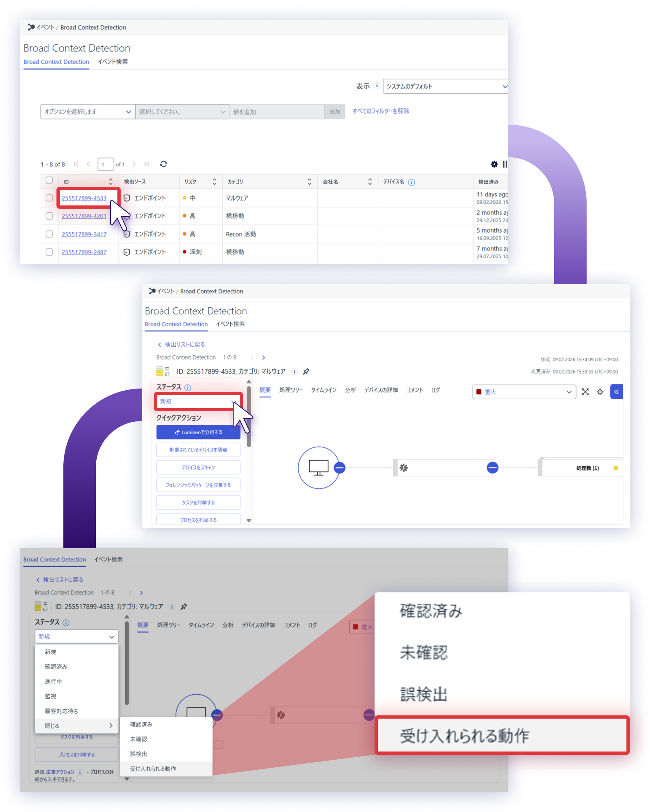
Task: Click the info icon next to ステータス
Action: (x=187, y=387)
